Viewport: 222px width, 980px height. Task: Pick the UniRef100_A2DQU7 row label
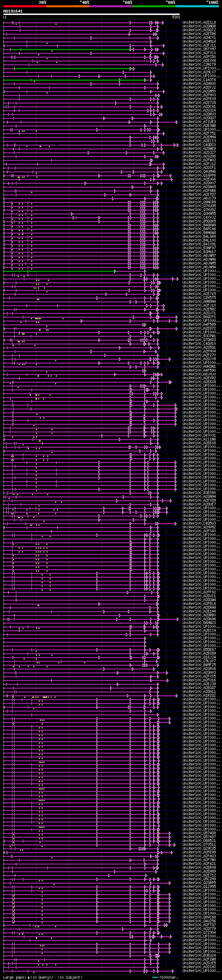[199, 118]
